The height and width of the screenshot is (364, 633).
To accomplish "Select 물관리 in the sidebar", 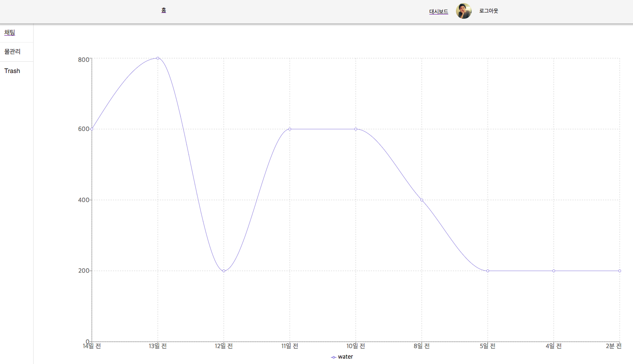I will 13,52.
